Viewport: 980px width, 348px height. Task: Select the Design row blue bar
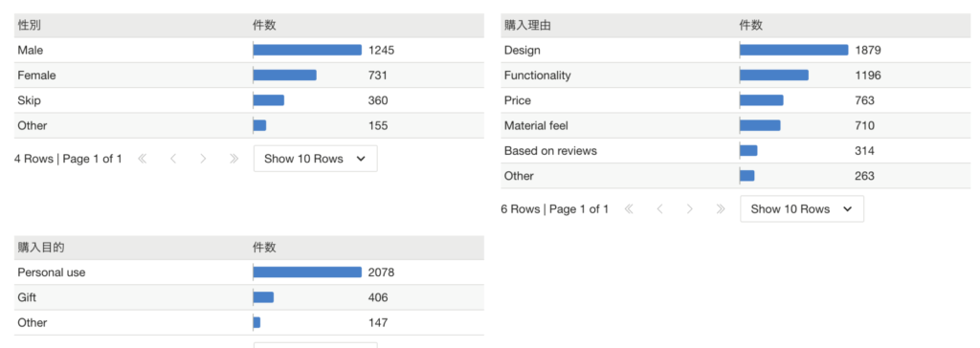tap(793, 50)
